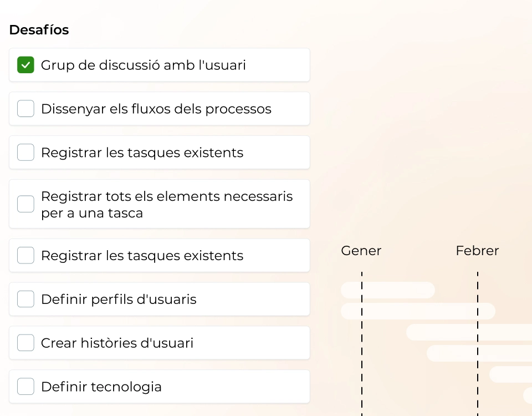The height and width of the screenshot is (416, 532).
Task: Select the 'Gener' column label
Action: (x=361, y=251)
